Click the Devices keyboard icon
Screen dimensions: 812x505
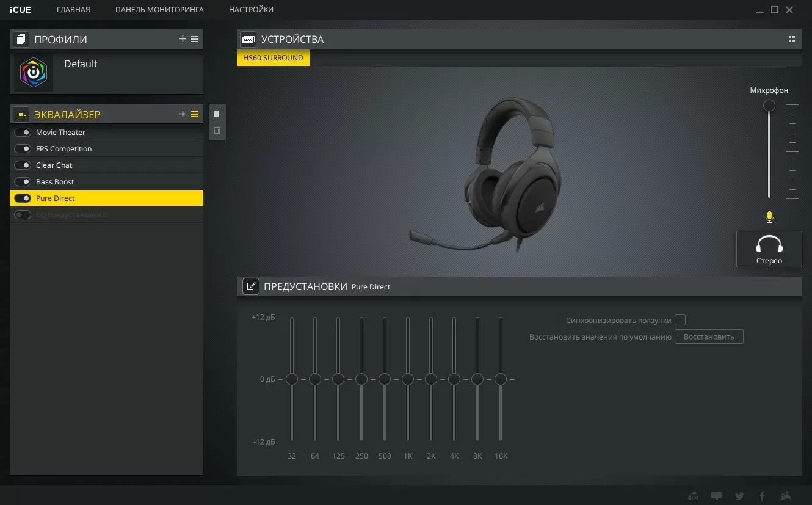coord(248,39)
